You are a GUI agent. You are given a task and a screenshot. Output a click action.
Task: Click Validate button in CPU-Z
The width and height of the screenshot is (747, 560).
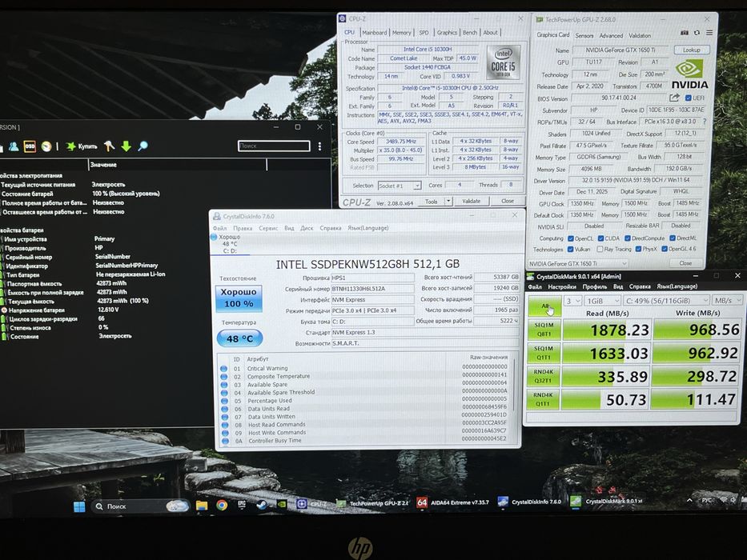(471, 202)
